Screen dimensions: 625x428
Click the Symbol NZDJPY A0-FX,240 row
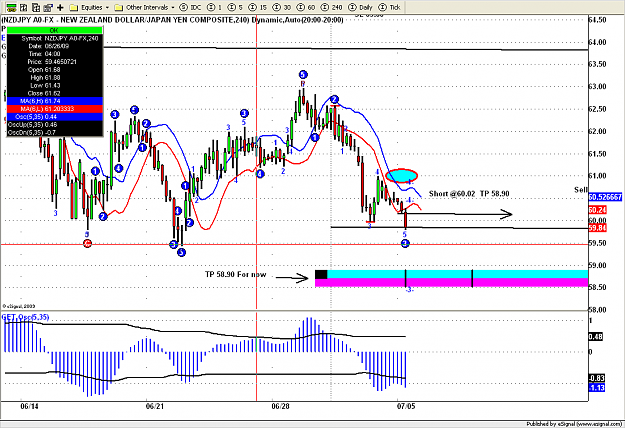[x=55, y=38]
